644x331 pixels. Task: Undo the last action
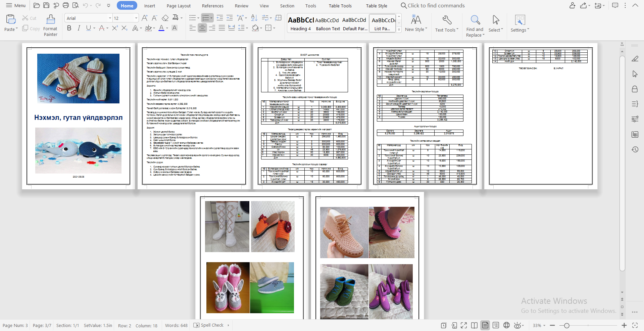(85, 5)
